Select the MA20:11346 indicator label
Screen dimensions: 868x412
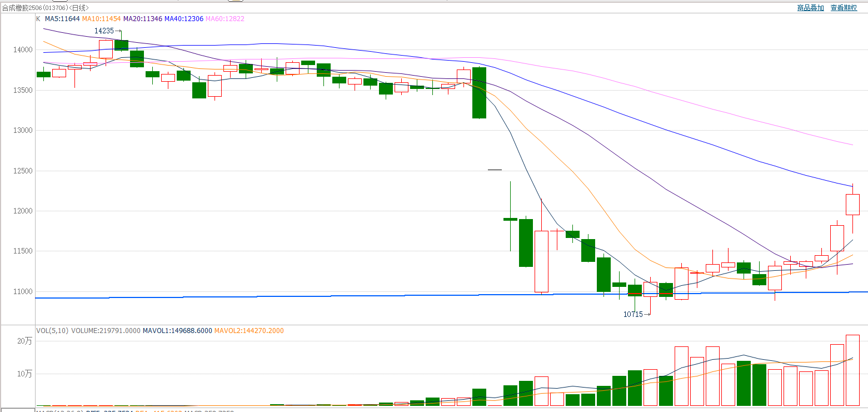(x=143, y=19)
